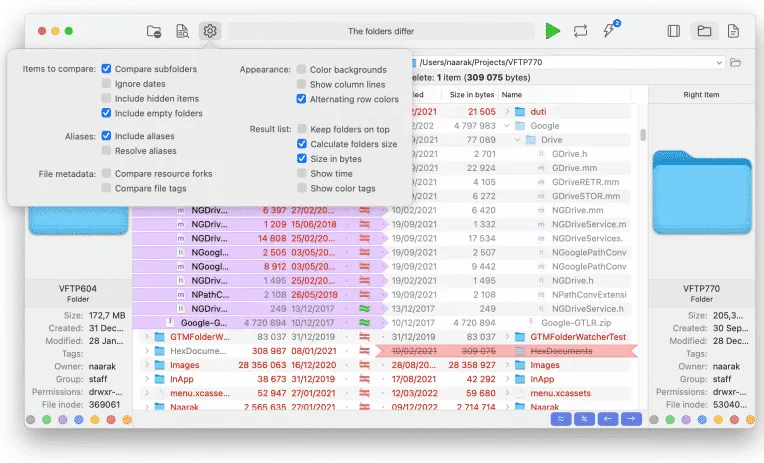Click the Right Item header
The height and width of the screenshot is (463, 764).
point(701,95)
